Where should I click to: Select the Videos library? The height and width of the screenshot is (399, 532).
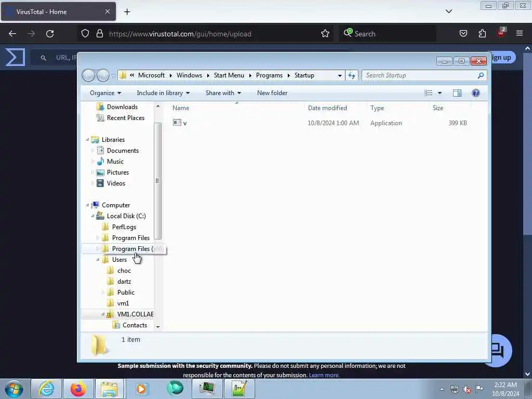[x=116, y=183]
